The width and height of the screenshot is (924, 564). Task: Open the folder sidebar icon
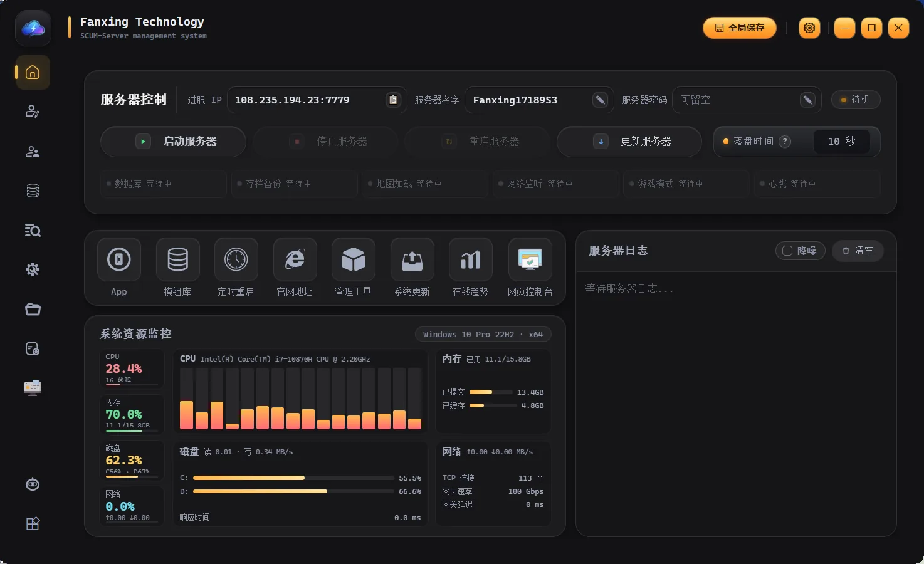(x=33, y=309)
